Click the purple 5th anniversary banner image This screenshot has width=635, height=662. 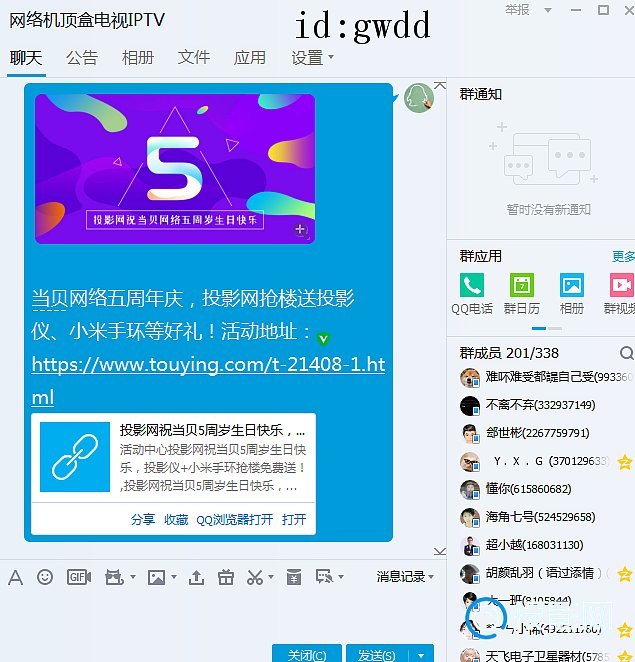click(175, 169)
